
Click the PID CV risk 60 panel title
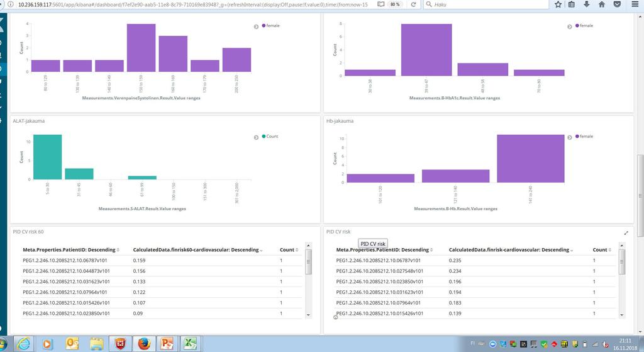(x=28, y=232)
